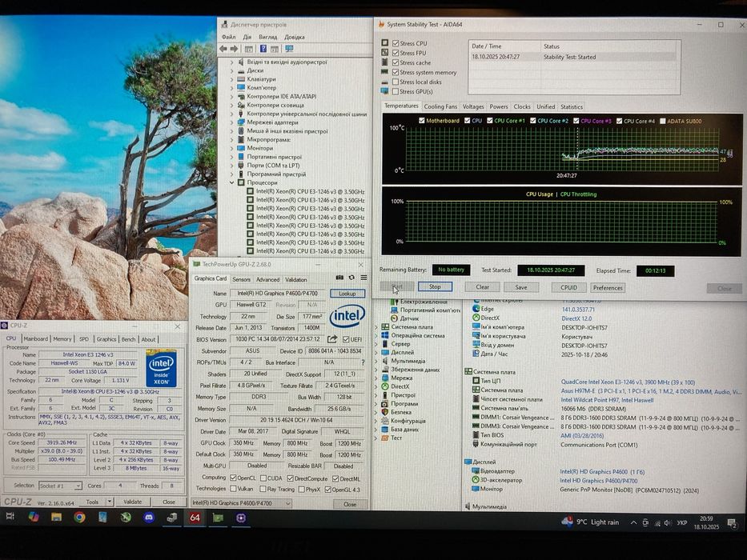Click CPUID button in AIDA64

pos(568,288)
